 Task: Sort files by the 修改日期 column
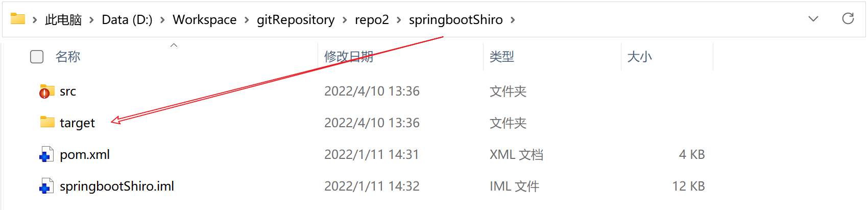(x=349, y=57)
